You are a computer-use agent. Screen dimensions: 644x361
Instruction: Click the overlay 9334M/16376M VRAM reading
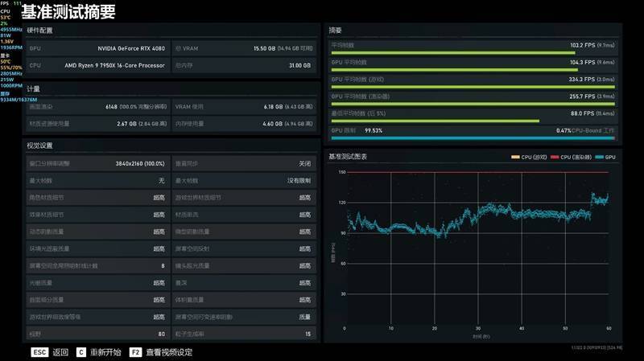click(19, 100)
